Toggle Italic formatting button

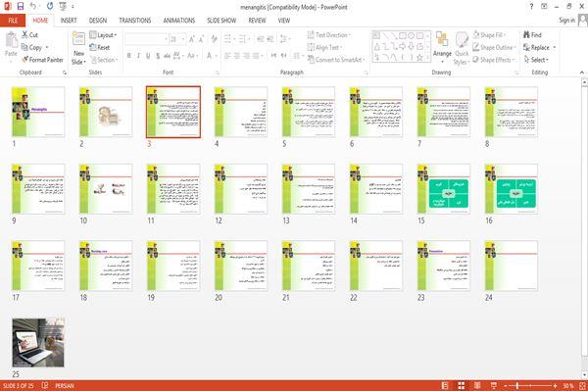138,56
